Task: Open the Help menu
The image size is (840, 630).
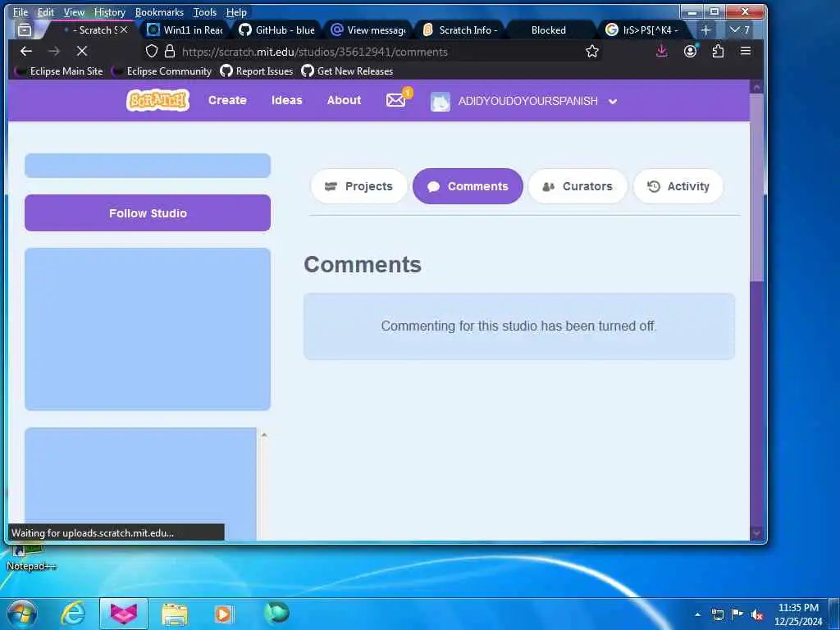Action: click(x=236, y=11)
